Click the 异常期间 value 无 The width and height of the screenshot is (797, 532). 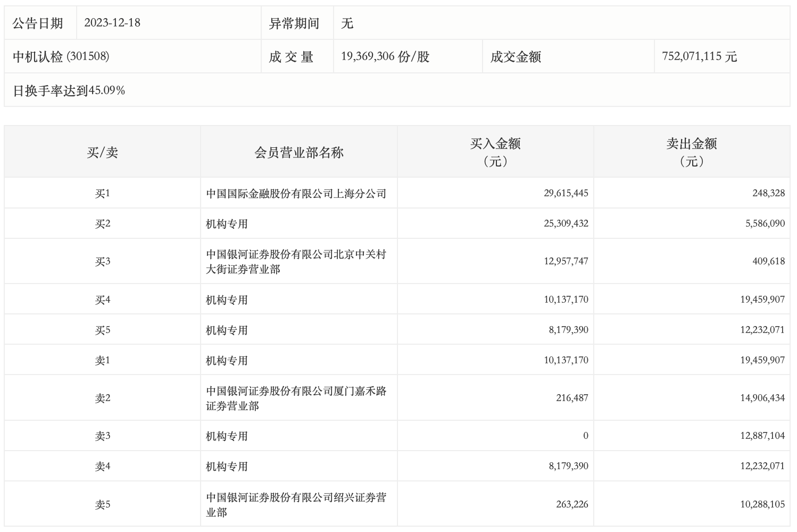347,23
